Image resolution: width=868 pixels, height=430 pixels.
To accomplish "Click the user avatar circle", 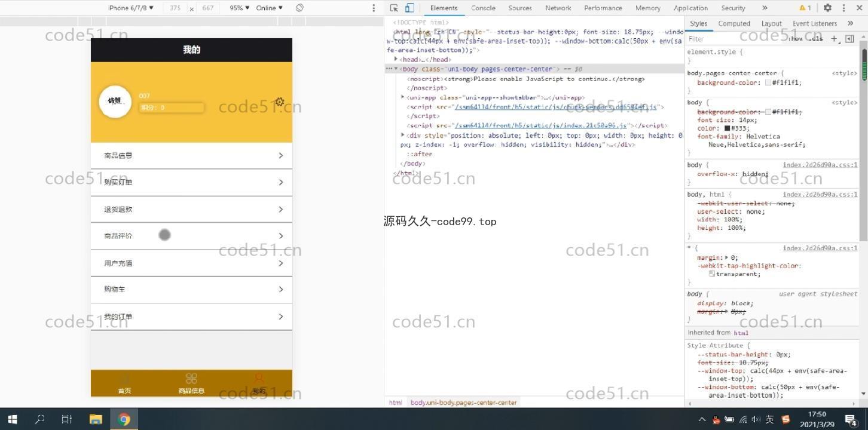I will [x=115, y=102].
